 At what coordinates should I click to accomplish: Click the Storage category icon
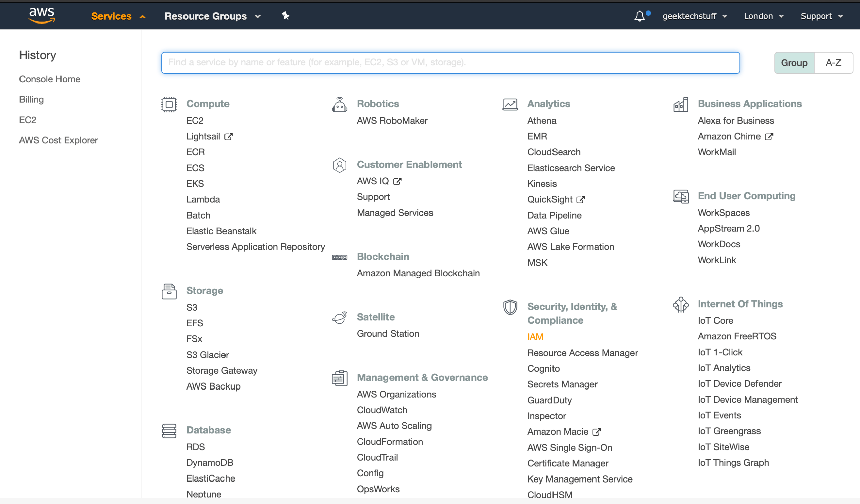tap(169, 291)
